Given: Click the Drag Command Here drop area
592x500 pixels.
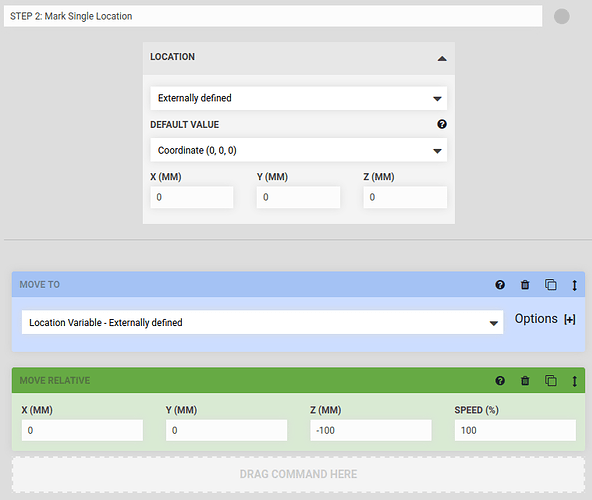Looking at the screenshot, I should pos(298,474).
